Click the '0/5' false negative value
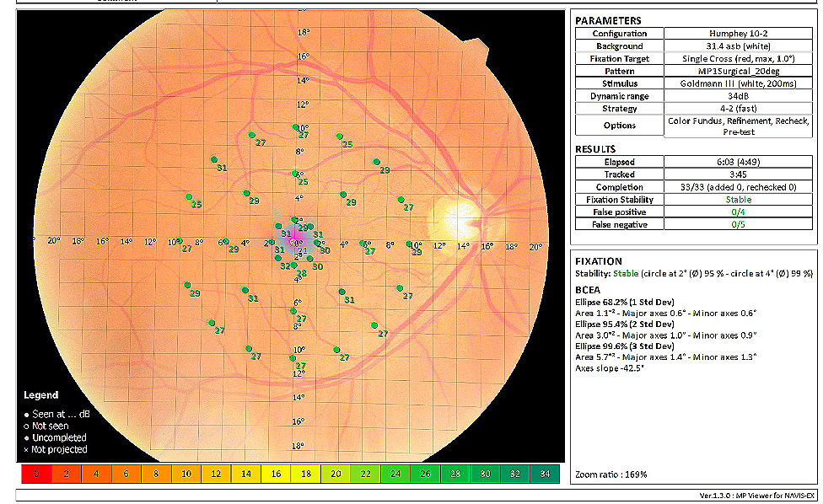Screen dimensions: 823x504 738,224
